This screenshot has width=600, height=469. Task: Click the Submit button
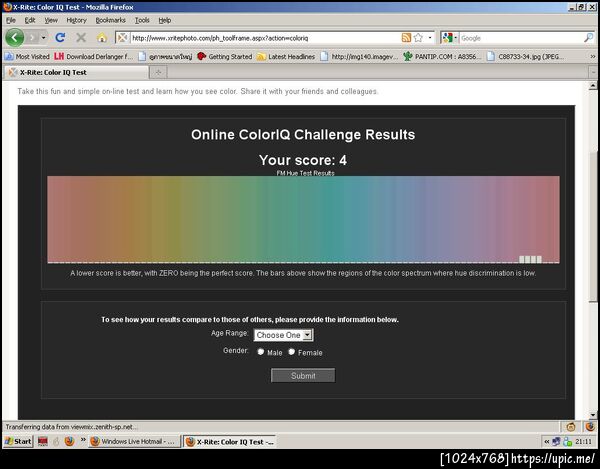303,376
